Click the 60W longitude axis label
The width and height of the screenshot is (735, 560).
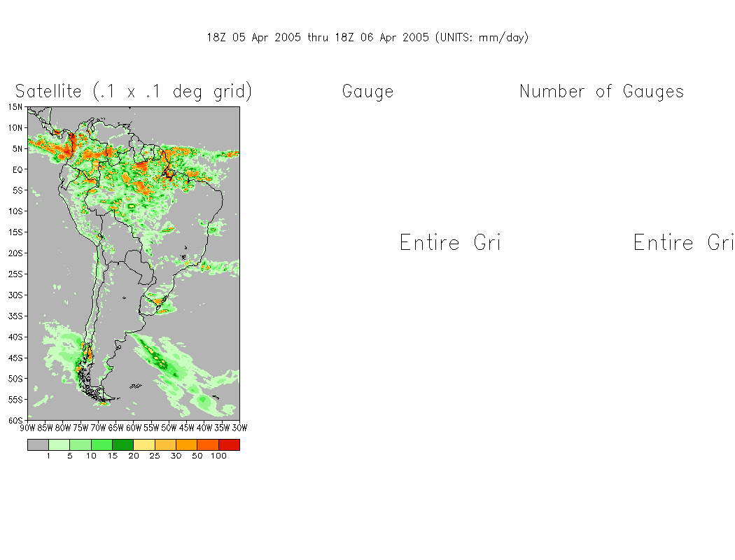point(134,428)
